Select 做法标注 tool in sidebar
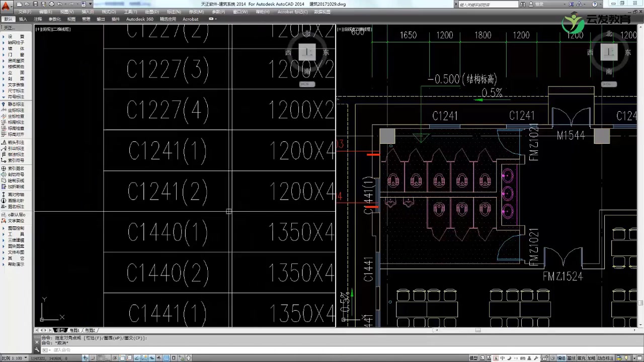 click(x=13, y=154)
